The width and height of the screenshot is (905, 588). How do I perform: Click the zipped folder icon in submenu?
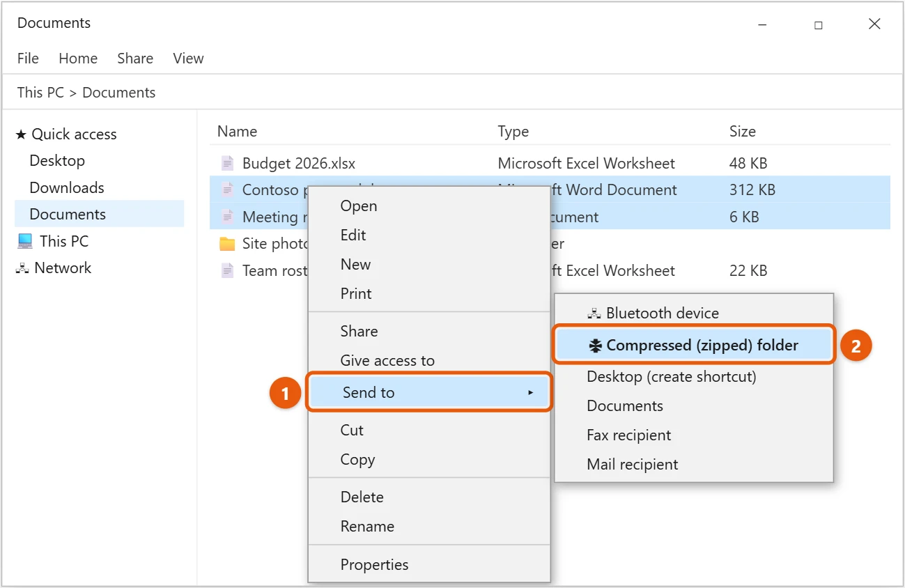point(595,346)
